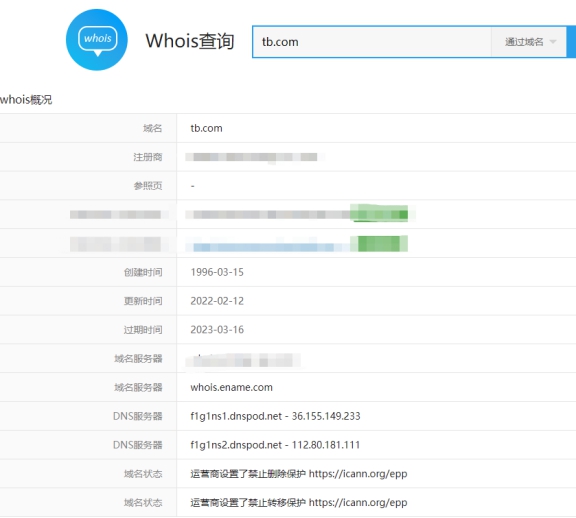Open icann.org/epp link in 禁止删除保护 row
Viewport: 576px width, 518px height.
coord(358,474)
